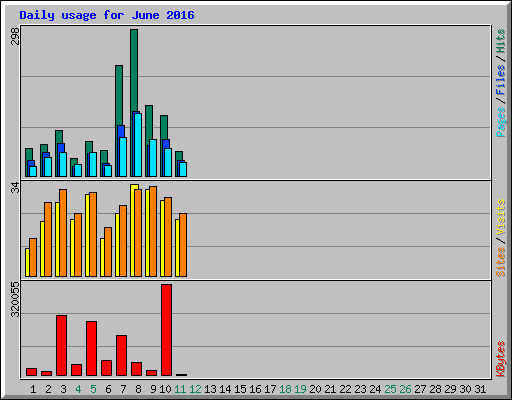Click day label 1 on the x-axis
This screenshot has height=400, width=512.
pyautogui.click(x=33, y=389)
